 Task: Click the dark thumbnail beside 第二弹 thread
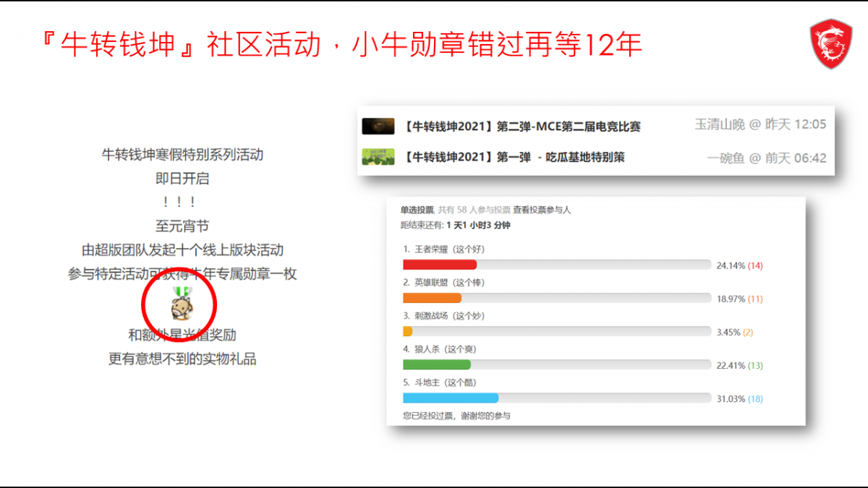pyautogui.click(x=378, y=127)
